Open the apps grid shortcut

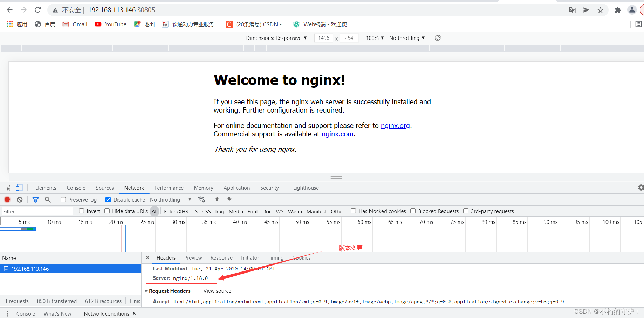click(x=10, y=24)
